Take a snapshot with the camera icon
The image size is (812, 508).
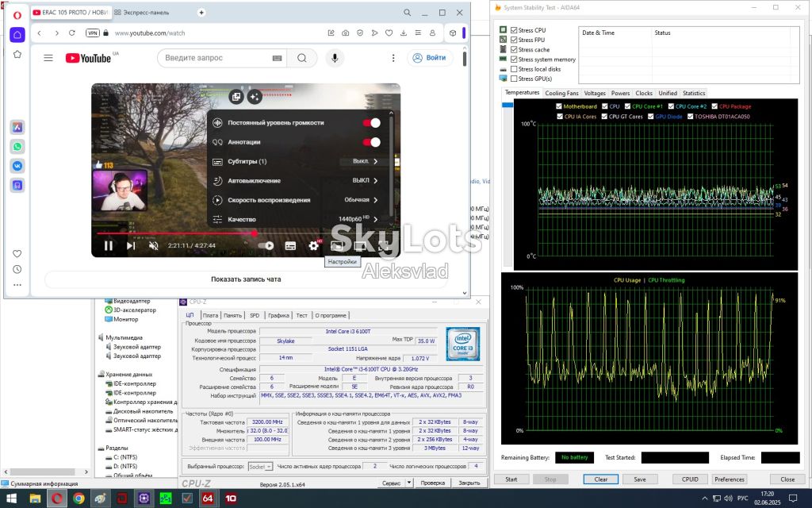tap(346, 33)
